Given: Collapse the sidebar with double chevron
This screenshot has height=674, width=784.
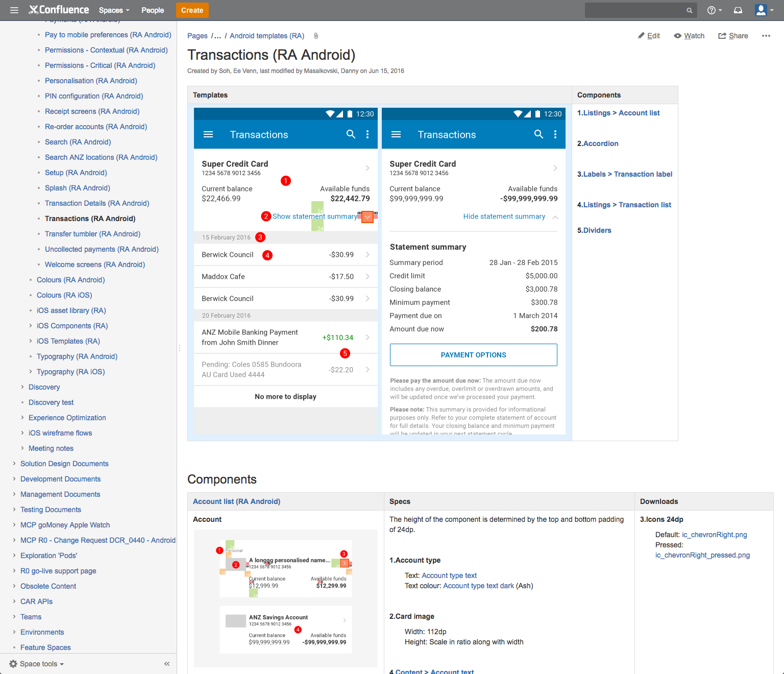Looking at the screenshot, I should (x=167, y=664).
